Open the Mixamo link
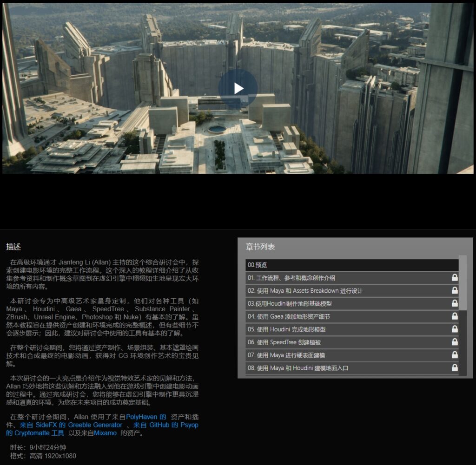476x465 pixels. pos(105,433)
